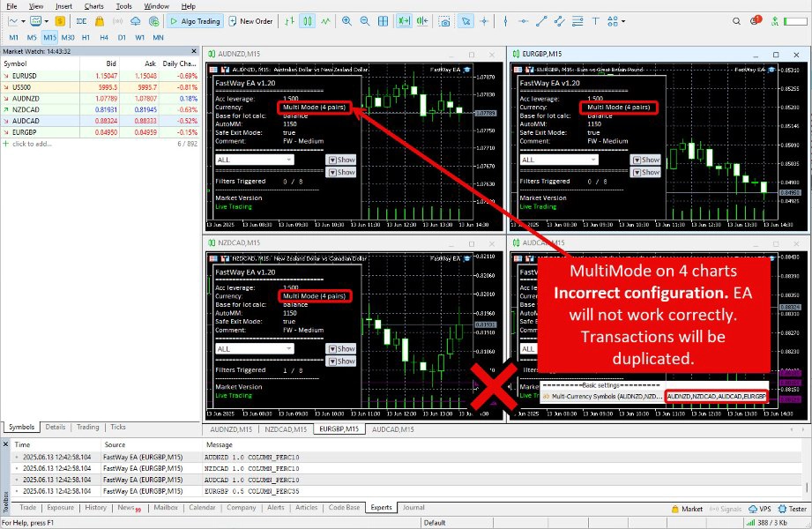Viewport: 812px width, 529px height.
Task: Toggle the M15 timeframe button
Action: (49, 37)
